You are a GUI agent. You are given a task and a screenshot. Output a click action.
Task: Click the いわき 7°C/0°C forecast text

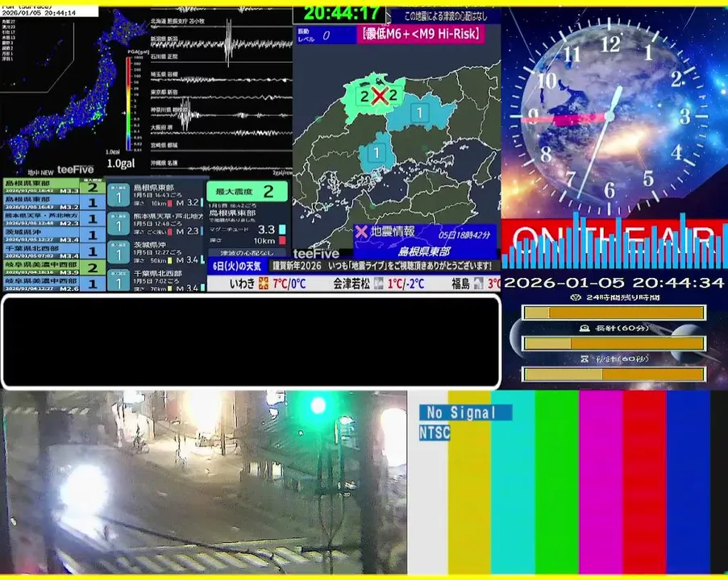(268, 284)
